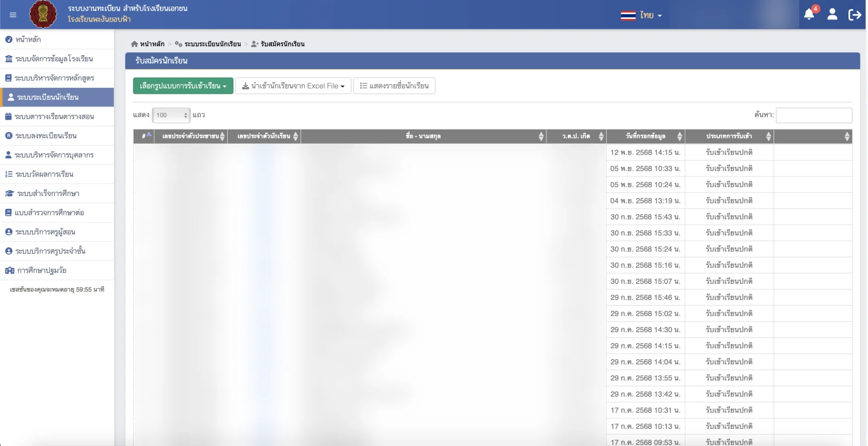Toggle the hamburger sidebar menu
868x446 pixels.
pos(13,15)
